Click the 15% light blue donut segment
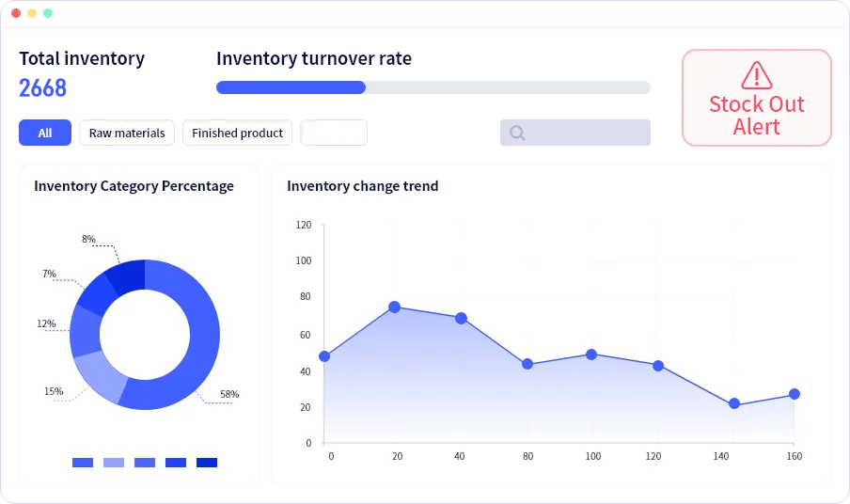The width and height of the screenshot is (850, 504). pos(100,376)
